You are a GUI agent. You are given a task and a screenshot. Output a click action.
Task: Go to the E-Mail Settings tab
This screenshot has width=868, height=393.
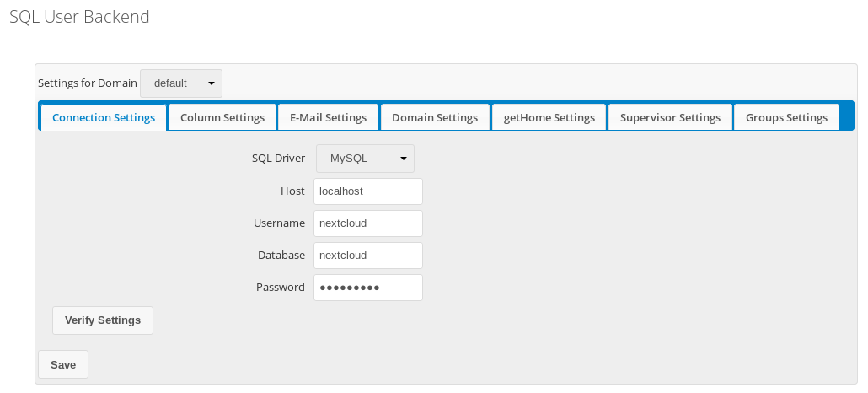click(328, 117)
